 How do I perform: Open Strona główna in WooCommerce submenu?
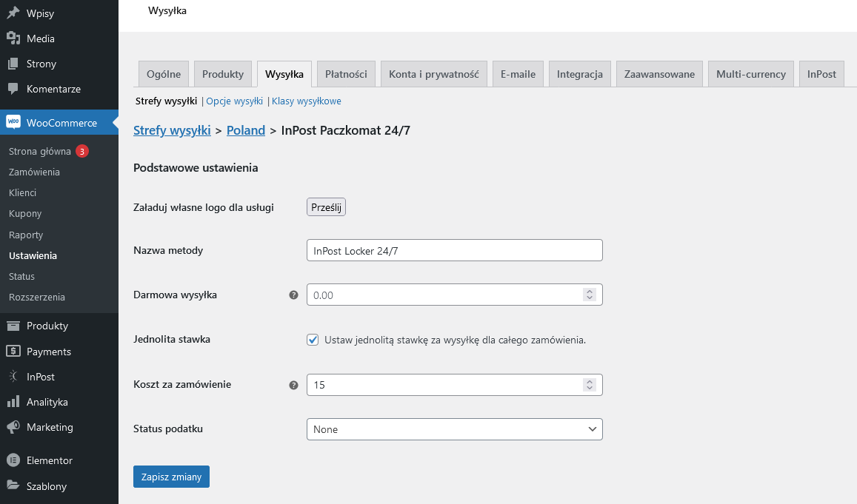pyautogui.click(x=40, y=151)
